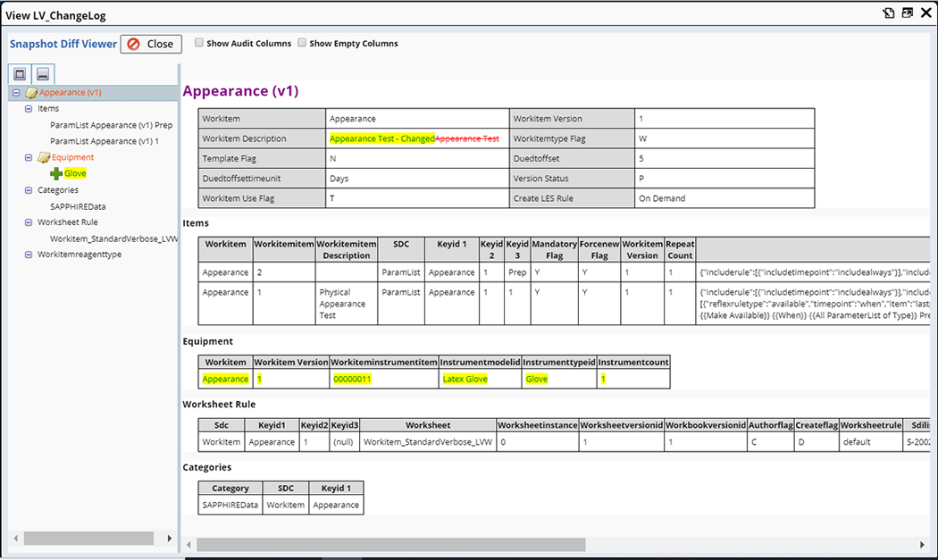The width and height of the screenshot is (938, 560).
Task: Select SAPPHIREData in the tree
Action: (78, 206)
